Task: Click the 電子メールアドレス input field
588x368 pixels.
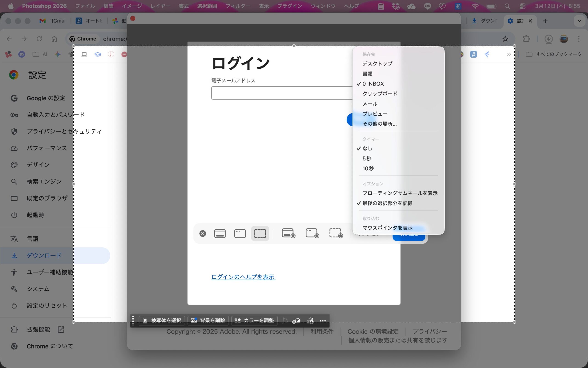Action: tap(282, 93)
